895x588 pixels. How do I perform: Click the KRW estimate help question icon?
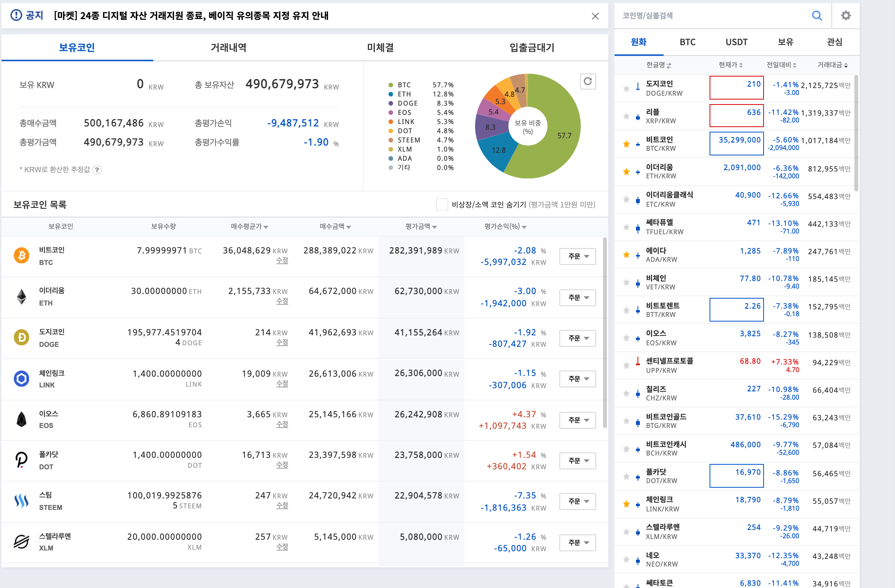click(97, 170)
